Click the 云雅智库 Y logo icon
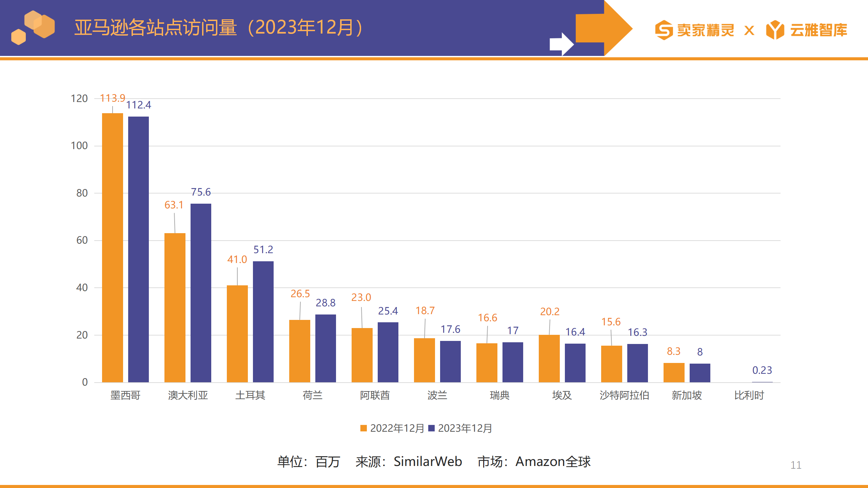Image resolution: width=868 pixels, height=488 pixels. click(775, 30)
